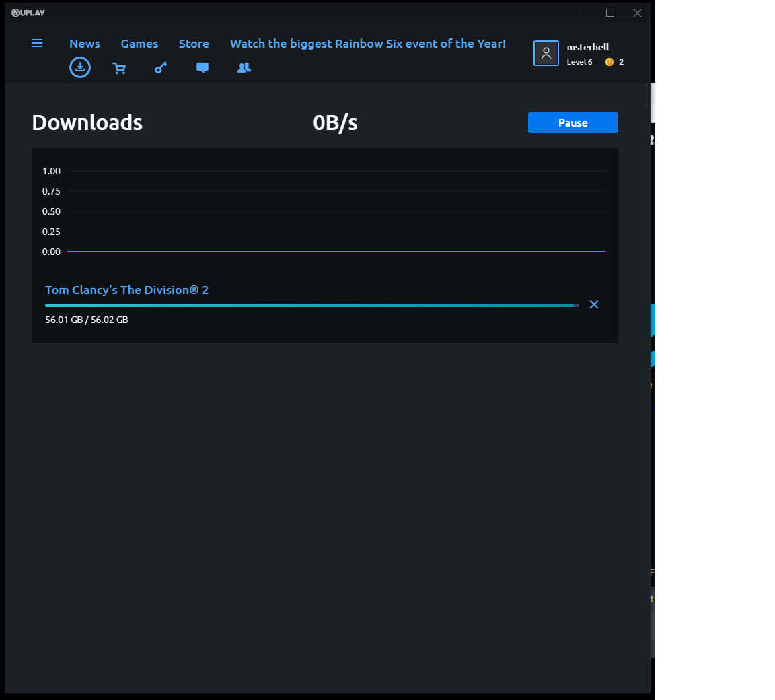775x700 pixels.
Task: Close the Uplay window
Action: coord(637,13)
